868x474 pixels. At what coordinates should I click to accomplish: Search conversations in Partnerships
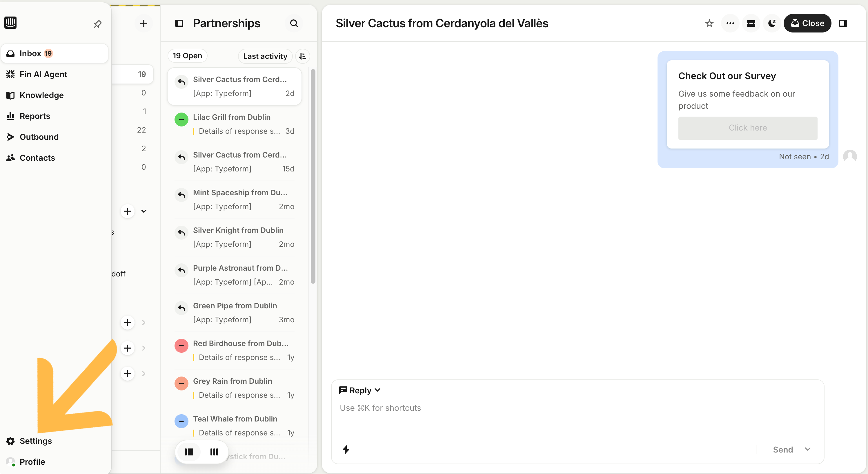tap(294, 23)
